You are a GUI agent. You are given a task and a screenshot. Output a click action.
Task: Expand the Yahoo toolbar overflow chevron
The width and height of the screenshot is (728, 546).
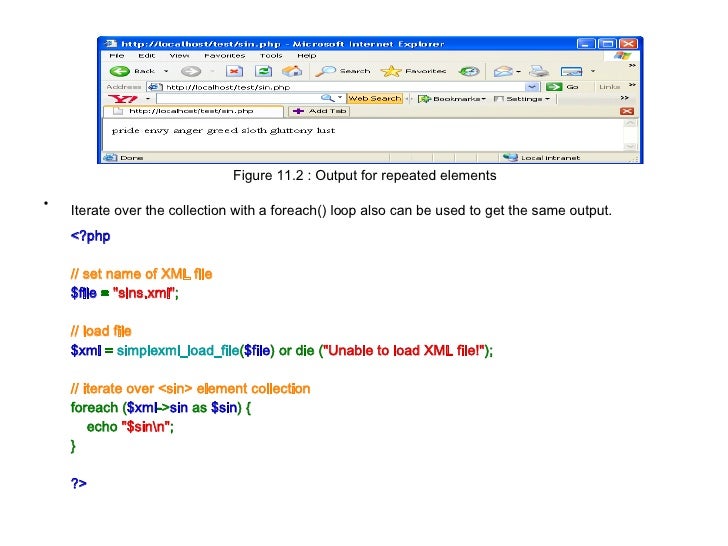pyautogui.click(x=624, y=98)
